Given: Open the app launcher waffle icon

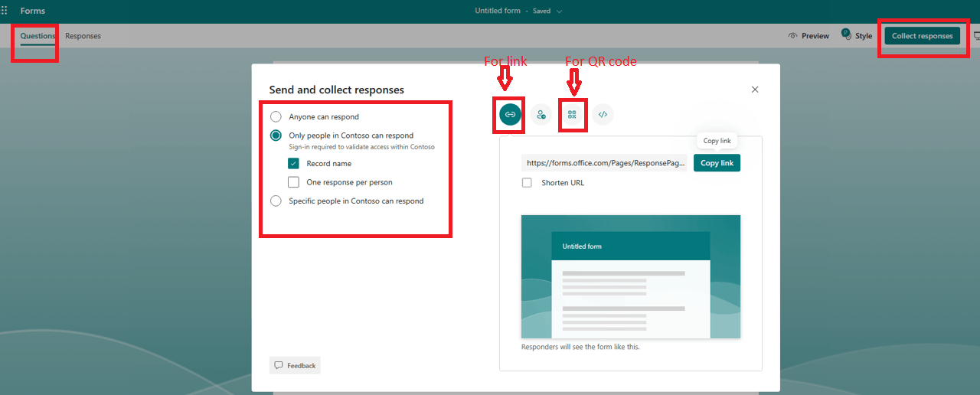Looking at the screenshot, I should tap(5, 11).
